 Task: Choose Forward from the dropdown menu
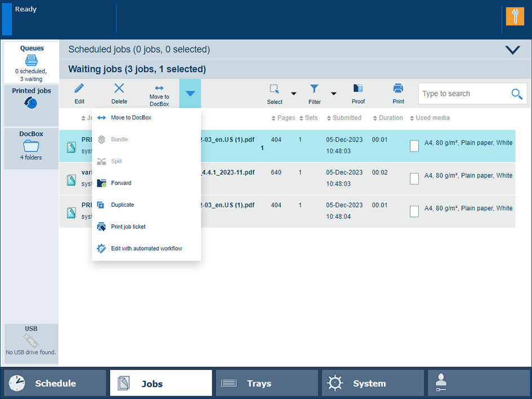[x=121, y=183]
